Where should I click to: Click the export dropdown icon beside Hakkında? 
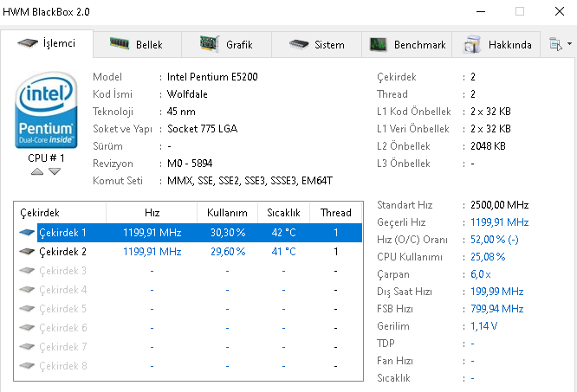pyautogui.click(x=556, y=44)
